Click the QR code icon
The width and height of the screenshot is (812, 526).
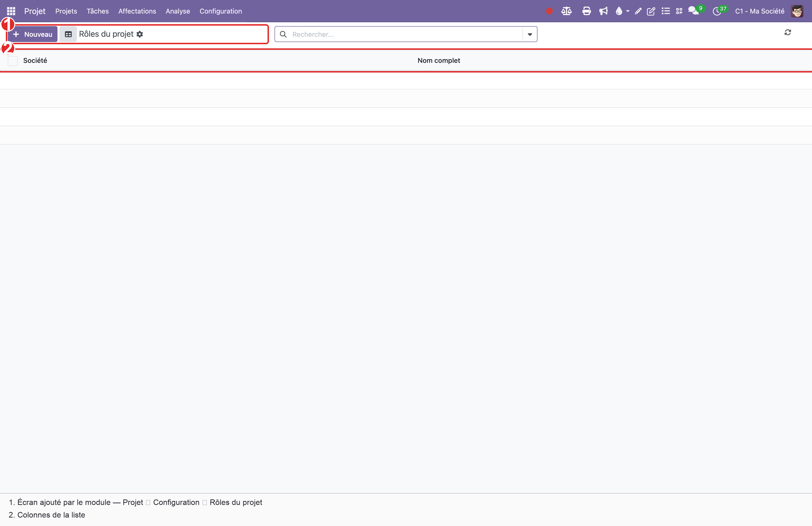tap(679, 11)
